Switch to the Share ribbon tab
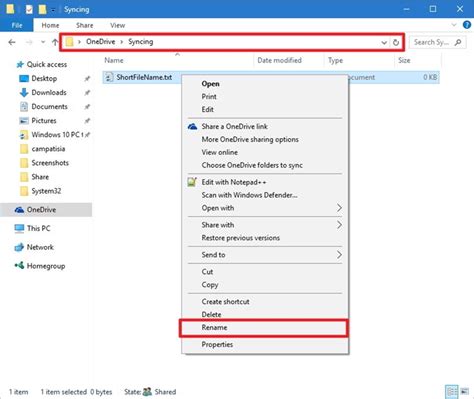The width and height of the screenshot is (474, 399). 84,25
